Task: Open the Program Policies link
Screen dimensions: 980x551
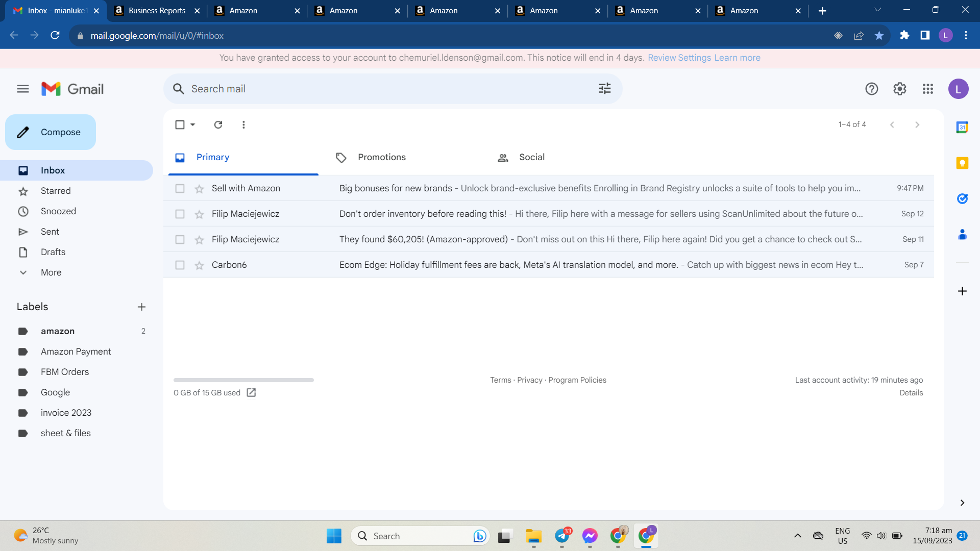Action: tap(577, 380)
